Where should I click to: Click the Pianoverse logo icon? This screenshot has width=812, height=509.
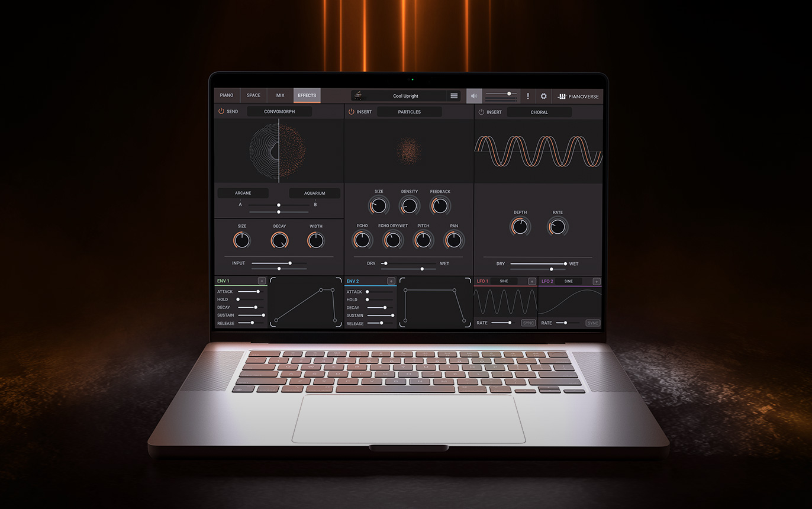point(561,96)
